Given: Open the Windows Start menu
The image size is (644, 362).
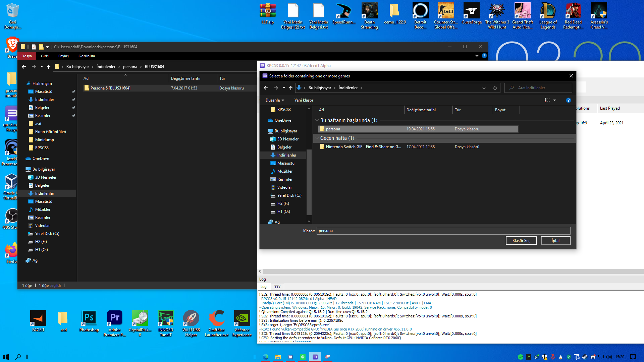Looking at the screenshot, I should pyautogui.click(x=6, y=357).
